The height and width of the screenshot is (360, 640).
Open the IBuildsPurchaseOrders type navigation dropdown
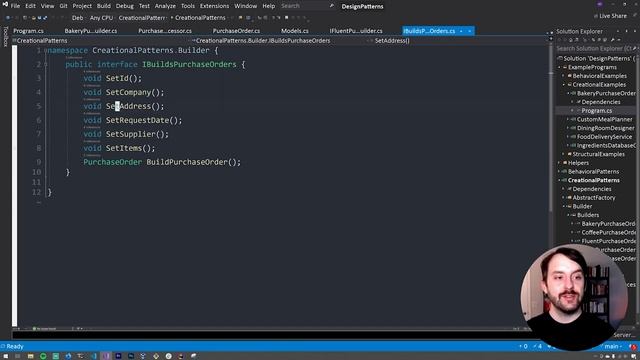[280, 41]
